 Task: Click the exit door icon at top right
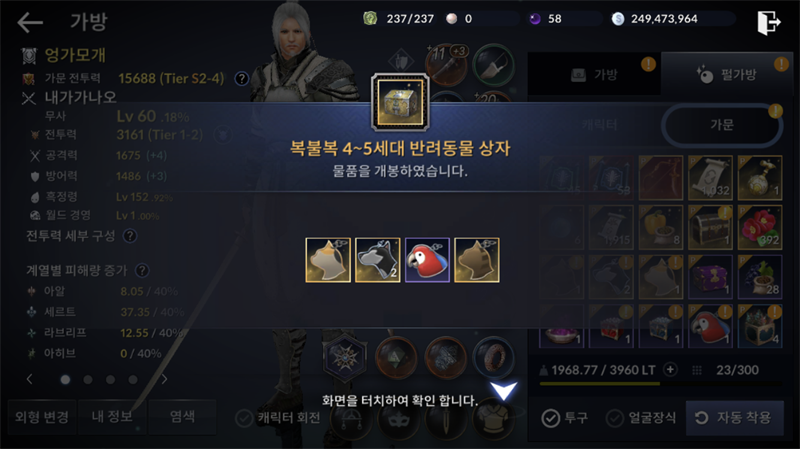(x=768, y=22)
